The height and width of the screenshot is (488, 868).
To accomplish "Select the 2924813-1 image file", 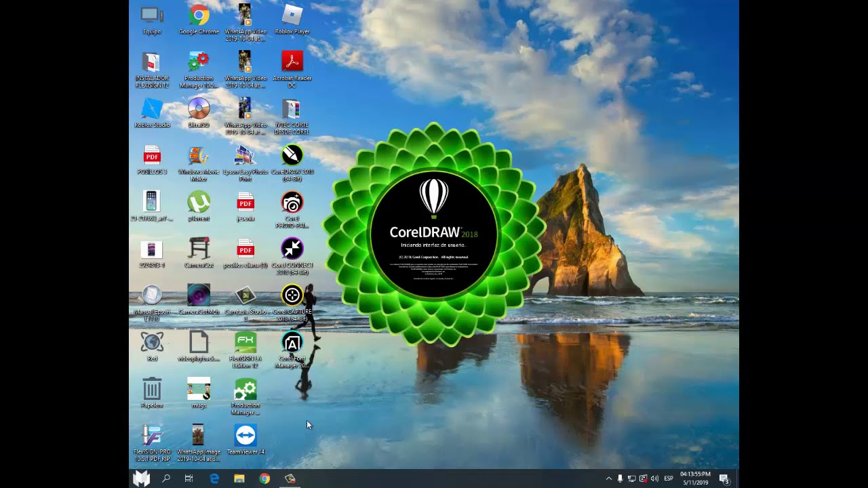I will tap(152, 253).
